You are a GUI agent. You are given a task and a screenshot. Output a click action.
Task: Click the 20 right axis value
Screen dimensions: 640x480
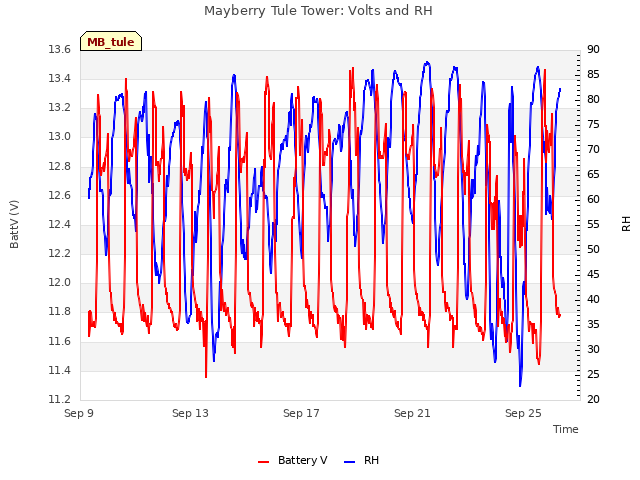(593, 399)
